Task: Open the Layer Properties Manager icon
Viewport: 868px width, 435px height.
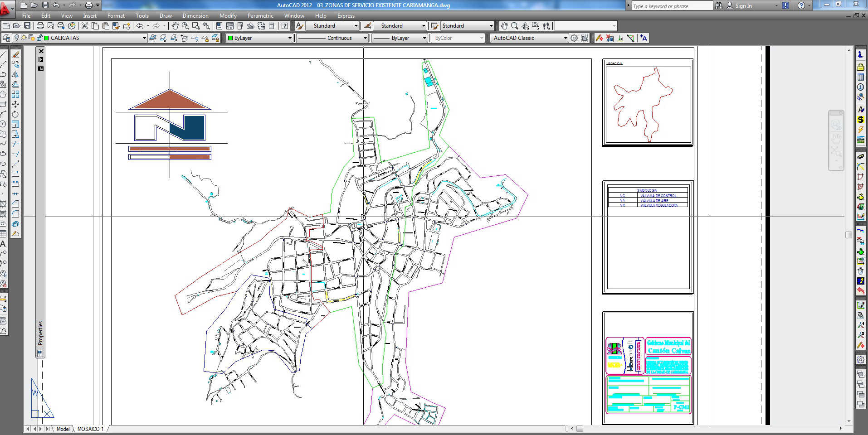Action: (6, 38)
